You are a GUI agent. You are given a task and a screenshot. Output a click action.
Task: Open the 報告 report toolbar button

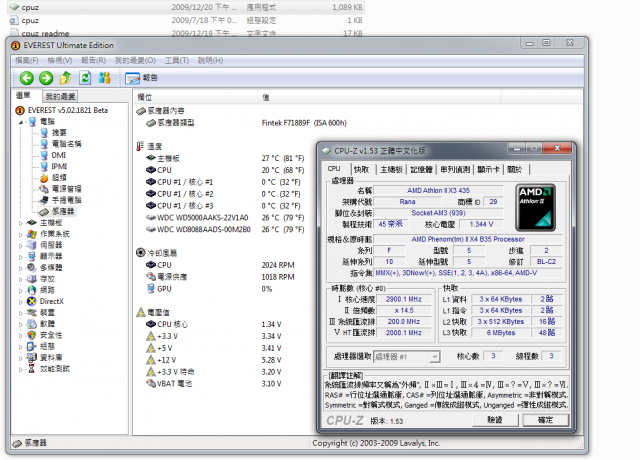tap(142, 78)
